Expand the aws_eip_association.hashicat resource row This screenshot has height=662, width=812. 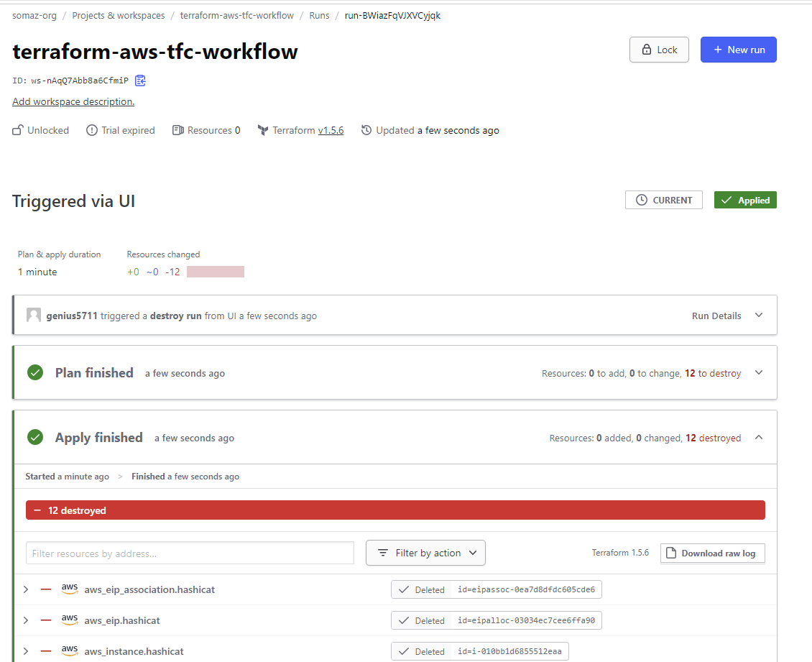26,589
